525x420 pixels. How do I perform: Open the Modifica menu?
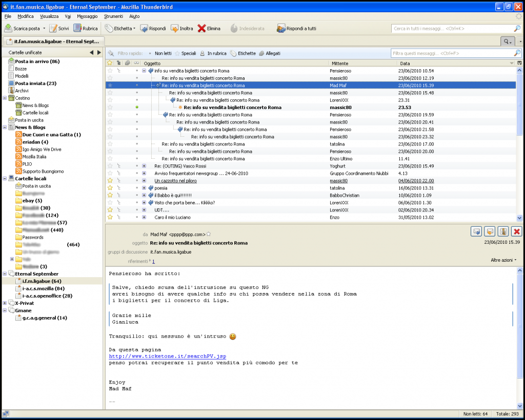pos(26,16)
